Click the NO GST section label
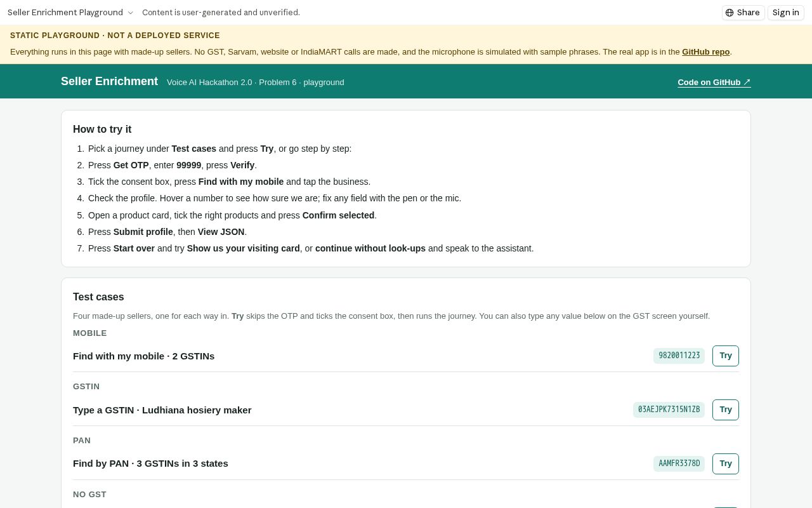The image size is (812, 508). click(x=89, y=494)
